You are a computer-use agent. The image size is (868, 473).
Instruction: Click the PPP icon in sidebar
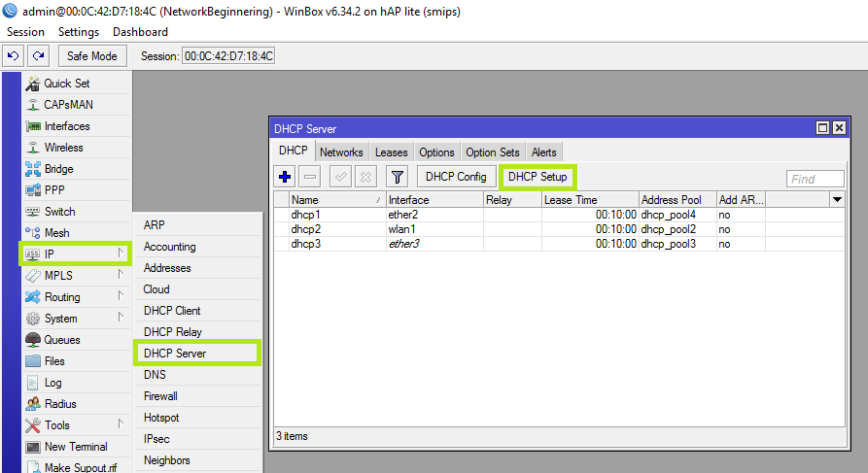click(33, 190)
